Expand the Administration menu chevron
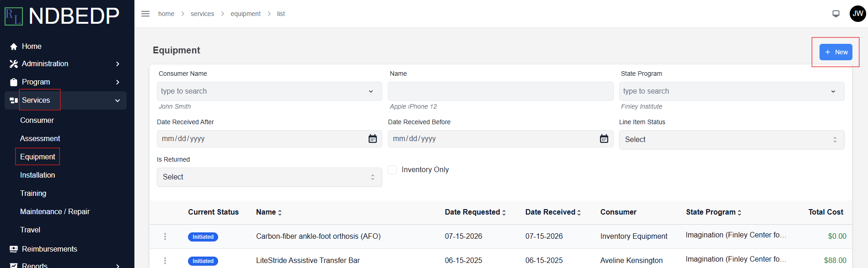Screen dimensions: 868x268 coord(118,64)
